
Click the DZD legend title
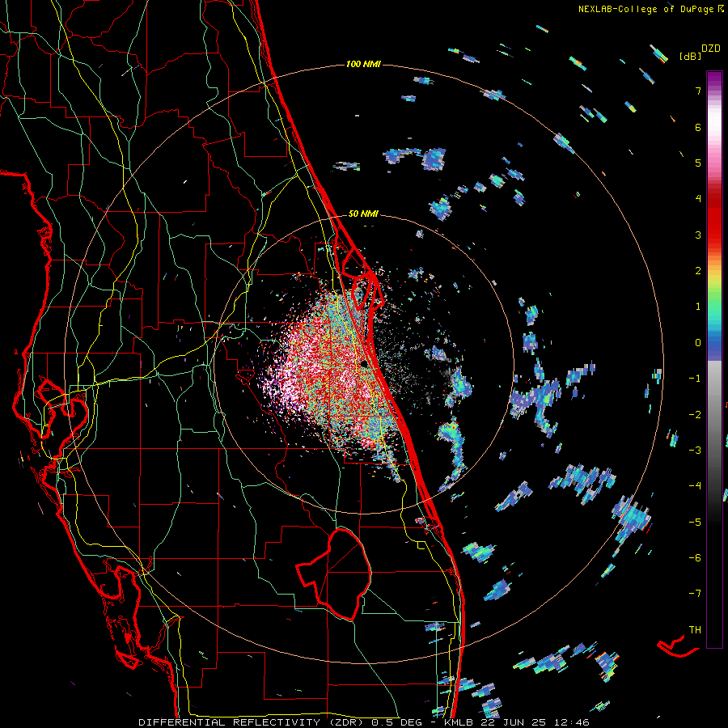click(x=711, y=49)
